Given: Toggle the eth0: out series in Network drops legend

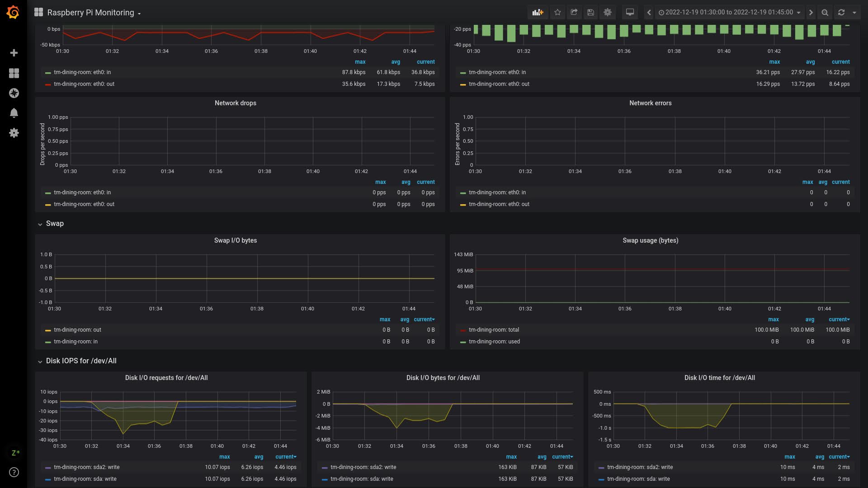Looking at the screenshot, I should [x=84, y=204].
